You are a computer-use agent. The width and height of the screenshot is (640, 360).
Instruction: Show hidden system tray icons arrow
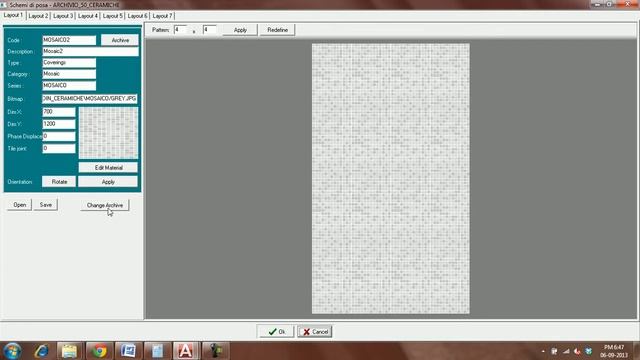coord(543,351)
